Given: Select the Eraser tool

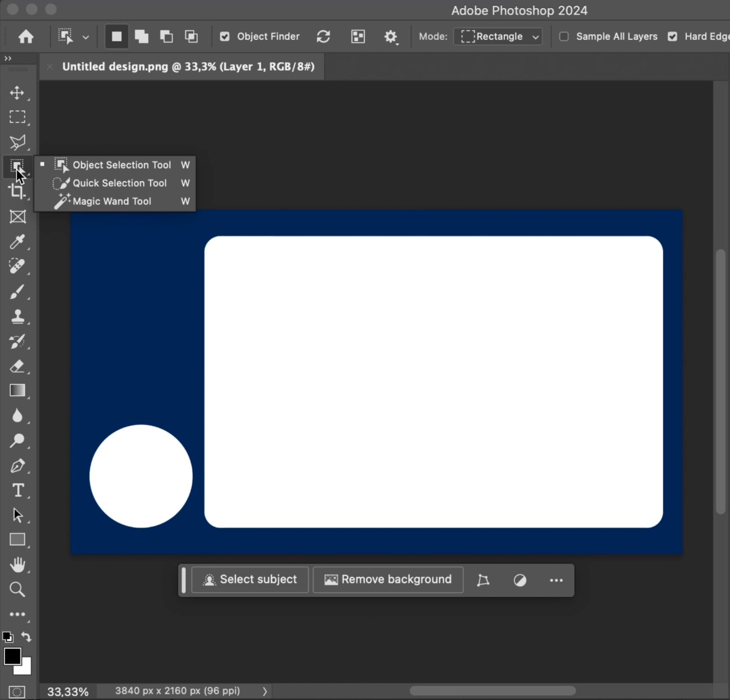Looking at the screenshot, I should click(17, 366).
